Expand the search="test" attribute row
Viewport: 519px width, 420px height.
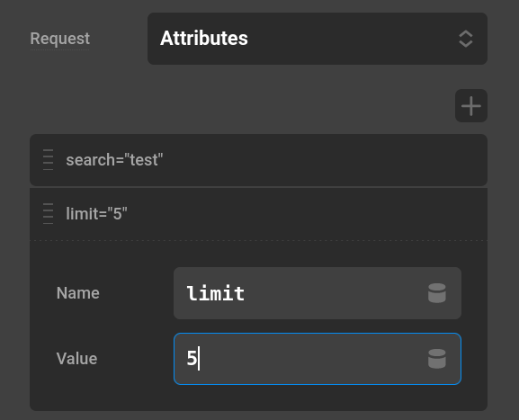tap(258, 160)
